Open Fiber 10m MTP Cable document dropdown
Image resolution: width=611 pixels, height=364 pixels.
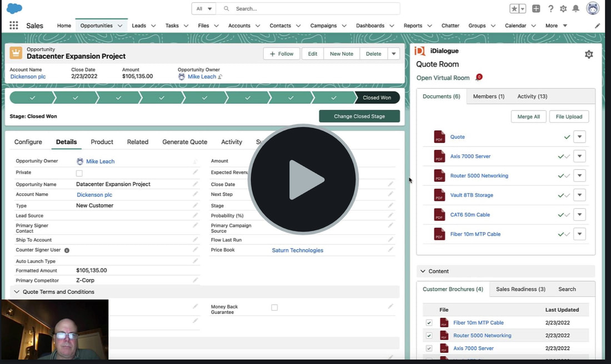(579, 234)
